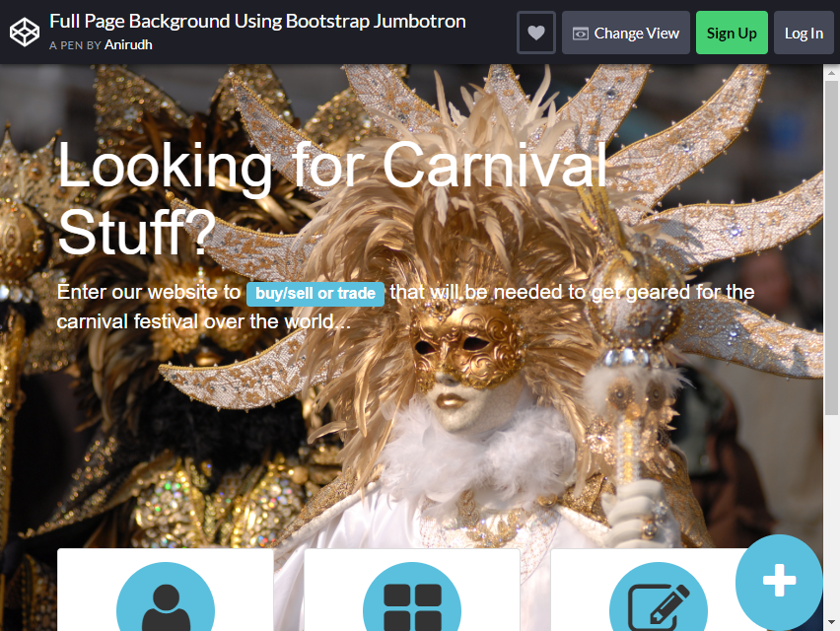
Task: Open the Change View options
Action: pyautogui.click(x=626, y=33)
